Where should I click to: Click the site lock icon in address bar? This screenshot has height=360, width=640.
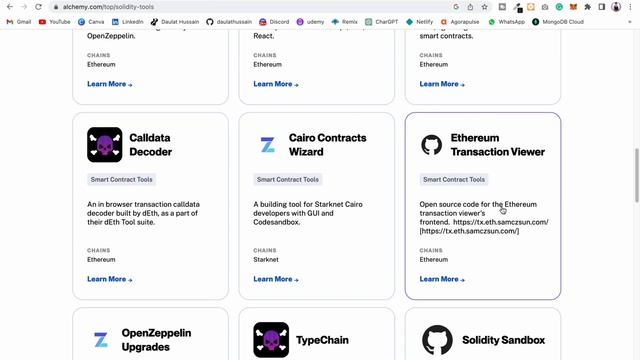56,7
